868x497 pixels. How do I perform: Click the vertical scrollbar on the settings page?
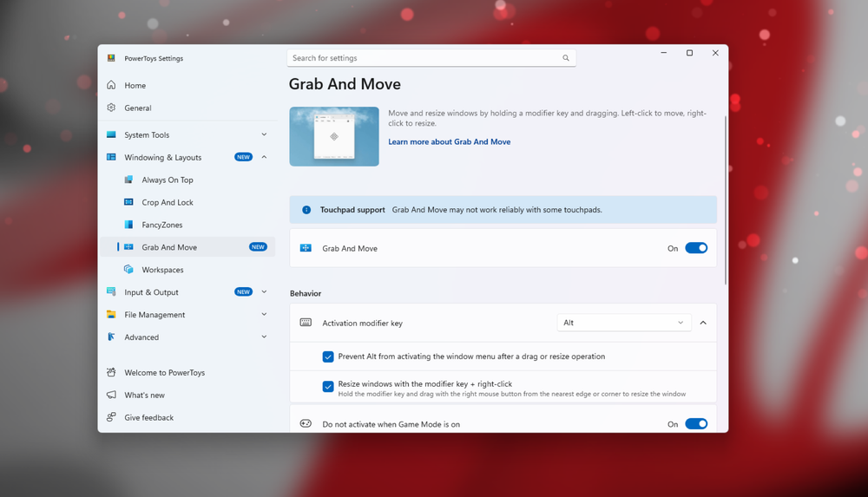click(725, 200)
